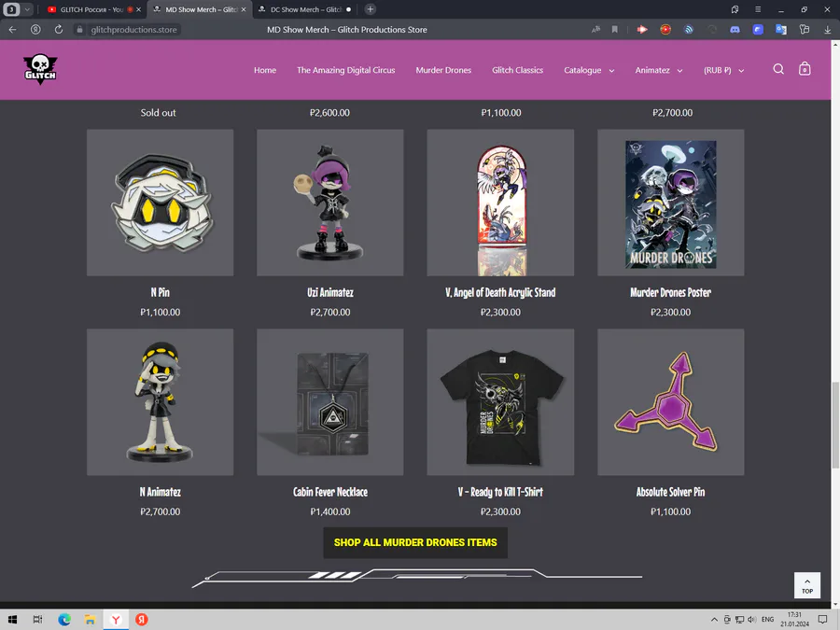
Task: Go to the Home menu item
Action: [265, 70]
